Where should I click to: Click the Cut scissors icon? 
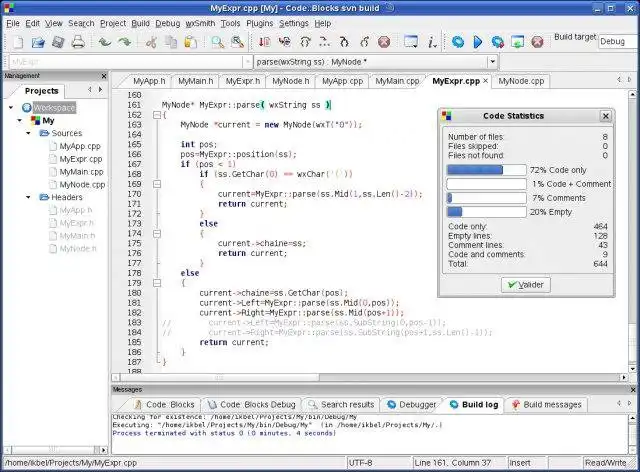(x=151, y=42)
